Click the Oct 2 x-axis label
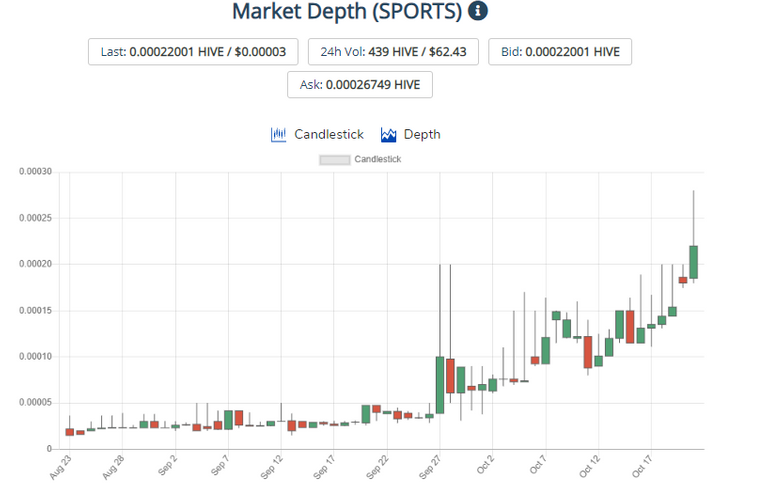The image size is (768, 492). click(486, 465)
